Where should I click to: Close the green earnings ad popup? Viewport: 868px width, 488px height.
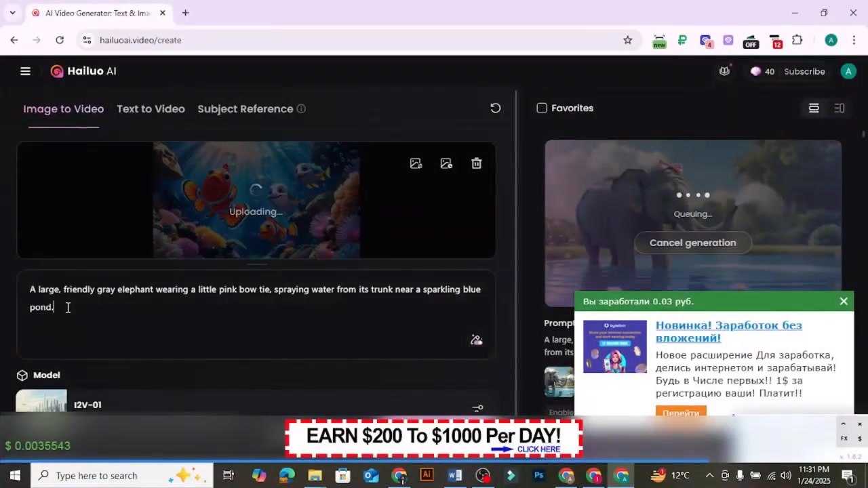pyautogui.click(x=844, y=301)
